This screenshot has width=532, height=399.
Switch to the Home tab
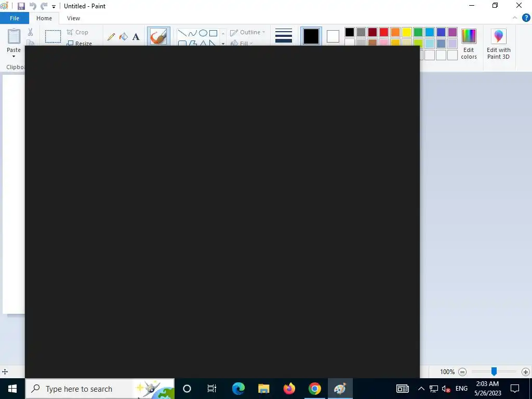44,18
